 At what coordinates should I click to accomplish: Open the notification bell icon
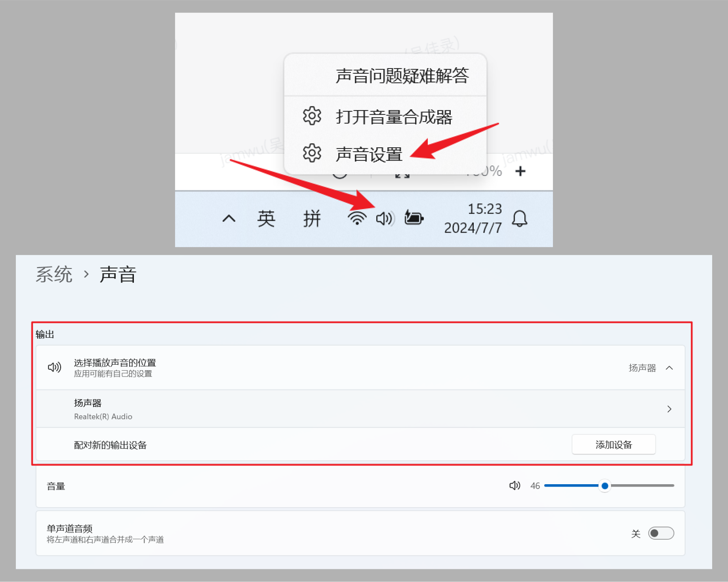520,219
